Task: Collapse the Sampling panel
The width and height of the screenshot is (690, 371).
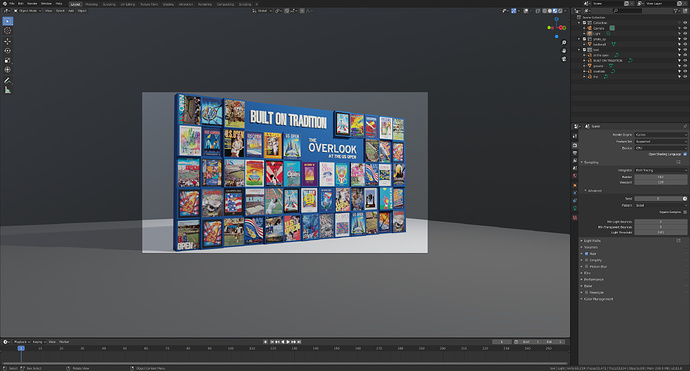Action: [590, 162]
